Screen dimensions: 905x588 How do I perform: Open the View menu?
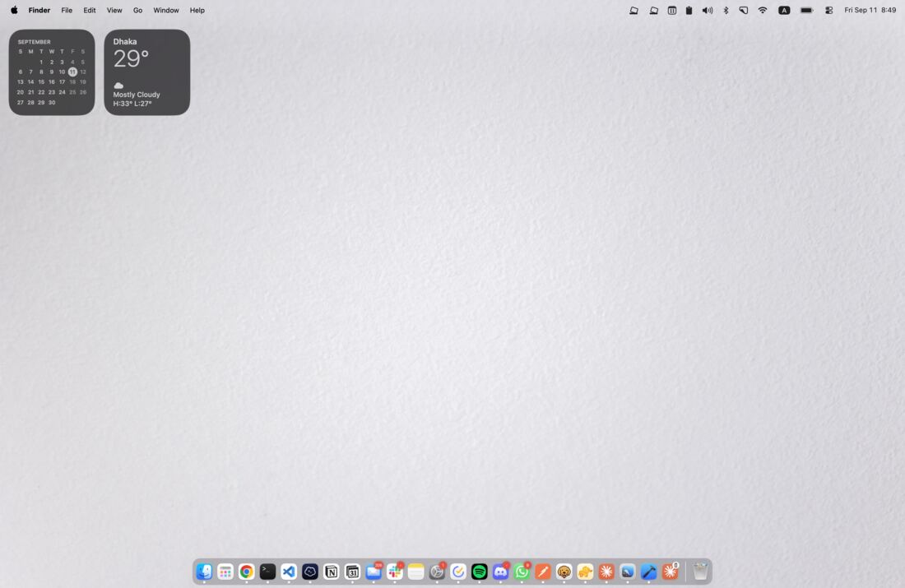coord(114,11)
